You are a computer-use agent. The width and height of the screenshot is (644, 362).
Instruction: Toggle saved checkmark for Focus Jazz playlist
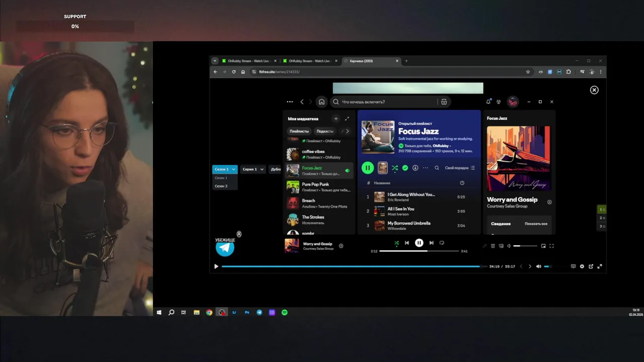tap(405, 168)
